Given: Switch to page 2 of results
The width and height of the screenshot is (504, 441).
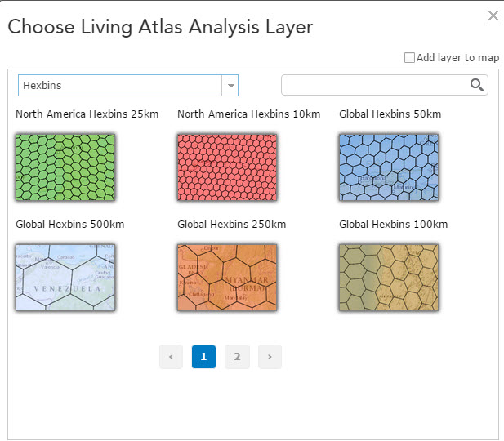Looking at the screenshot, I should [x=237, y=357].
